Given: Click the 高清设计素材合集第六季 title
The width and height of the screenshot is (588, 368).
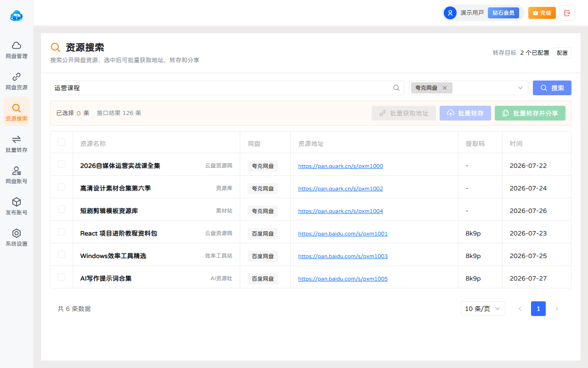Looking at the screenshot, I should pyautogui.click(x=115, y=188).
